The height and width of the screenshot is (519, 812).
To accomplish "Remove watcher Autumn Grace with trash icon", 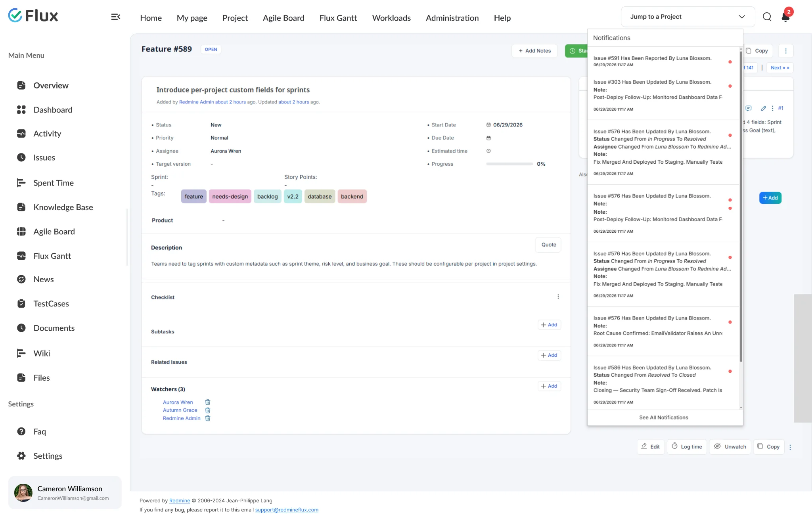I will tap(208, 410).
